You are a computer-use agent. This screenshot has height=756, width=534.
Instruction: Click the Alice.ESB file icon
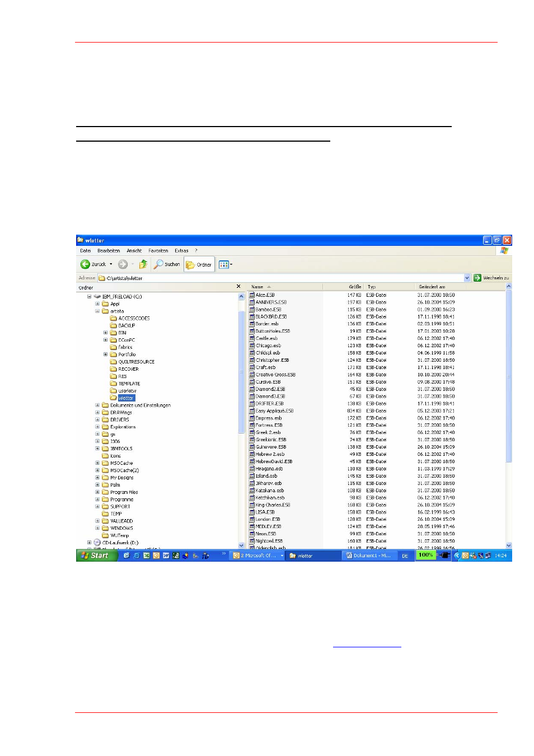pos(252,295)
